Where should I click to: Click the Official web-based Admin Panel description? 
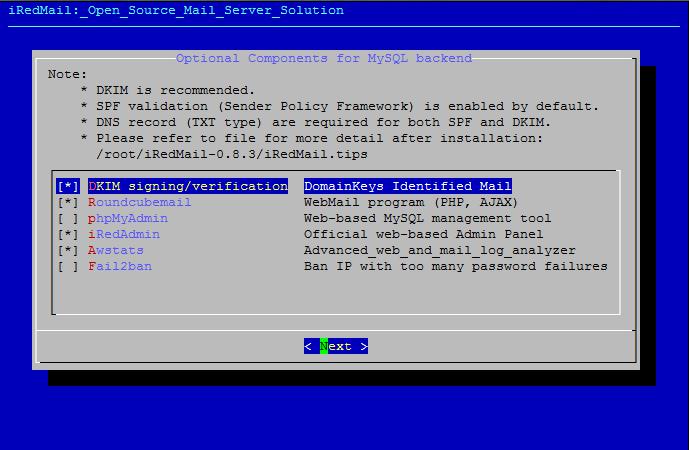[x=419, y=234]
